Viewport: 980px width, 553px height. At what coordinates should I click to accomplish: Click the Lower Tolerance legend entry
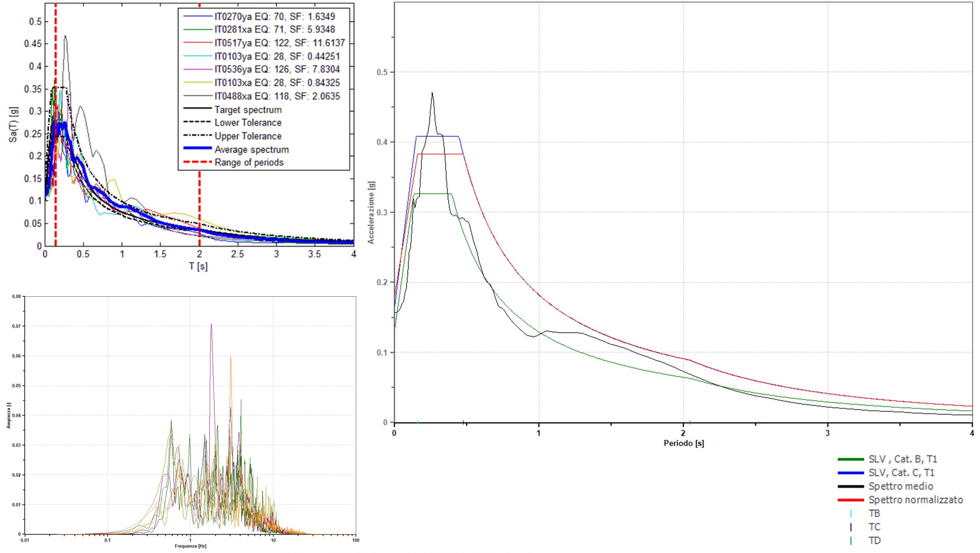pyautogui.click(x=233, y=123)
